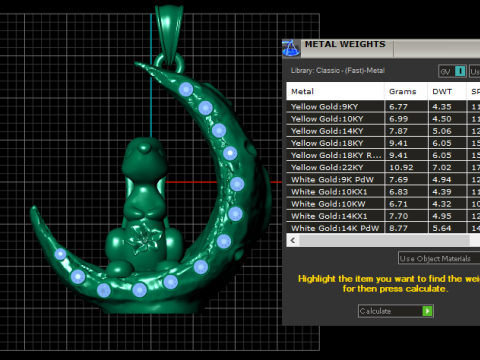Select the Yellow Gold:9KY row
The image size is (480, 360).
pos(383,107)
